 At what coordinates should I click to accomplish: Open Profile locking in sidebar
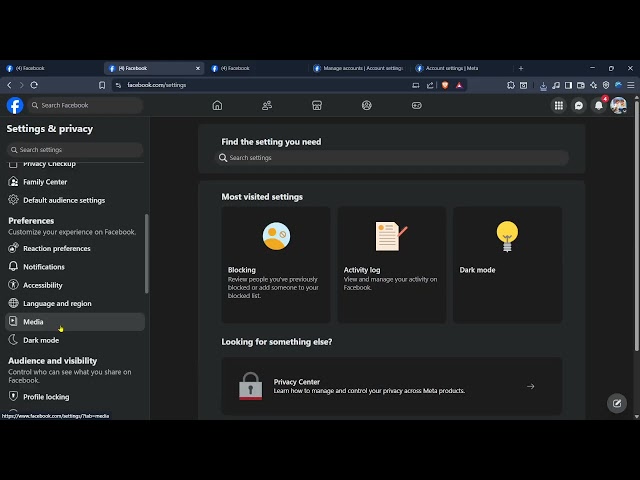click(x=75, y=396)
